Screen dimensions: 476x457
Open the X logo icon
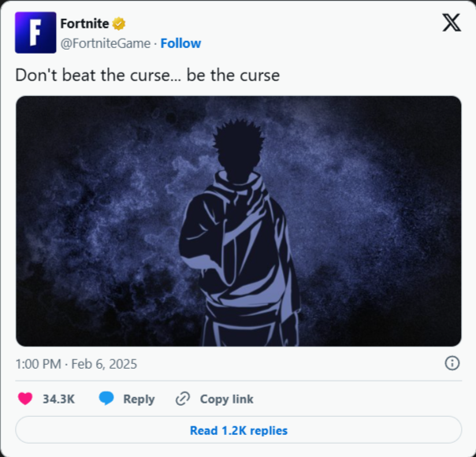click(x=452, y=23)
